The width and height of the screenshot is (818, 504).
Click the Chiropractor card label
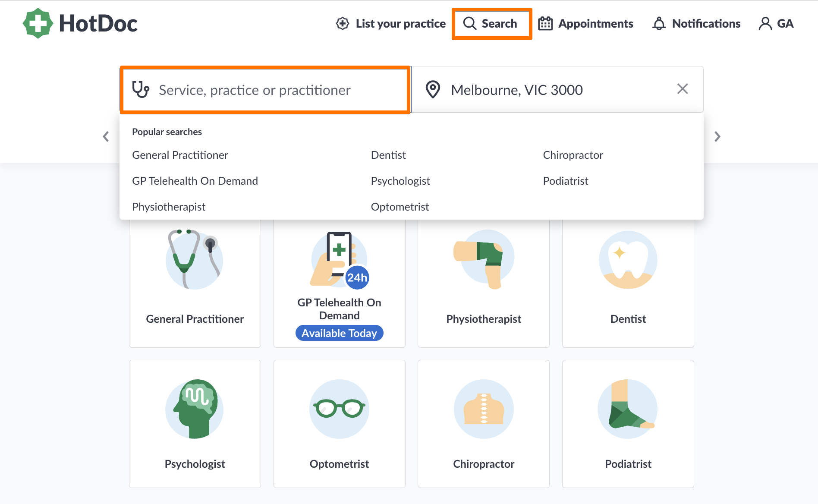tap(484, 464)
